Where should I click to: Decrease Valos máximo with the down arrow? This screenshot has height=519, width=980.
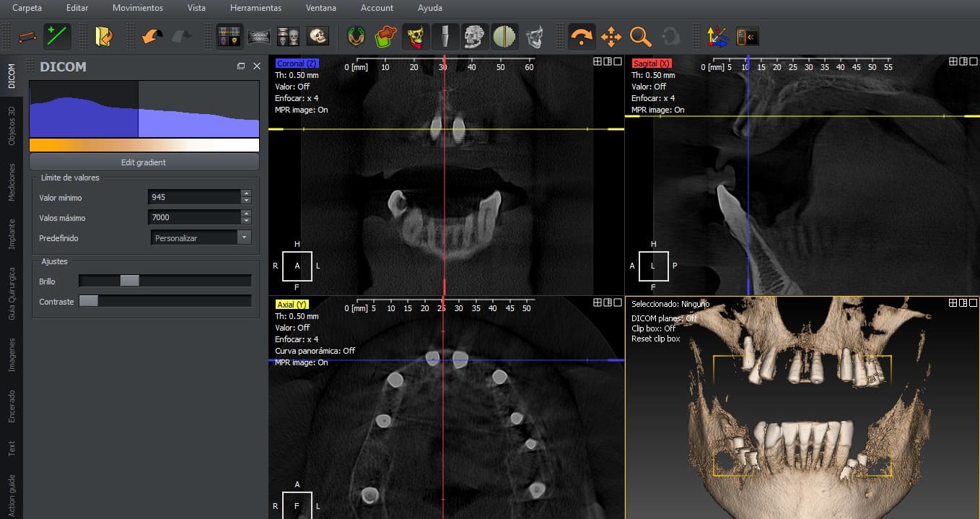[246, 220]
